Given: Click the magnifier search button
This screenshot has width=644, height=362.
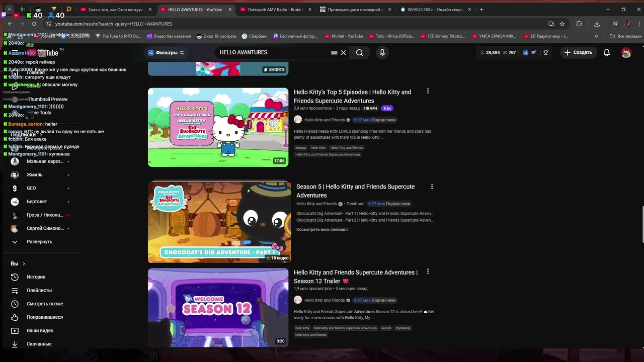Looking at the screenshot, I should pos(359,52).
